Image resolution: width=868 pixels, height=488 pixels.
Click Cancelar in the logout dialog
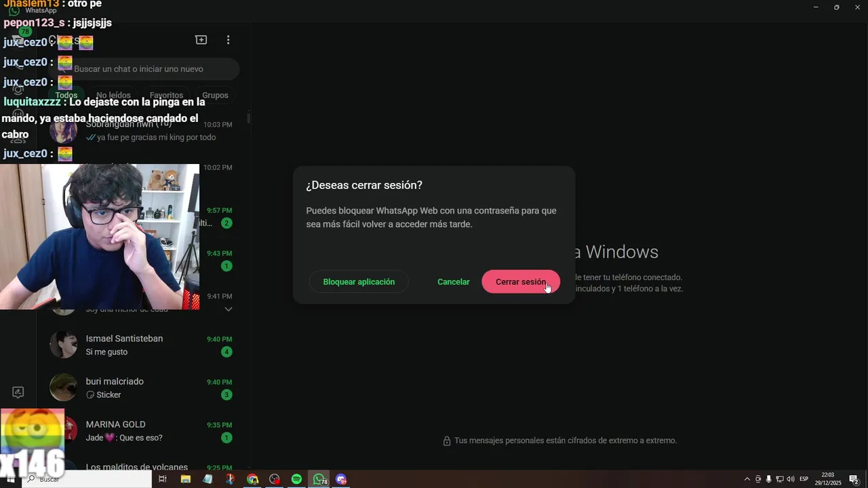click(x=453, y=282)
